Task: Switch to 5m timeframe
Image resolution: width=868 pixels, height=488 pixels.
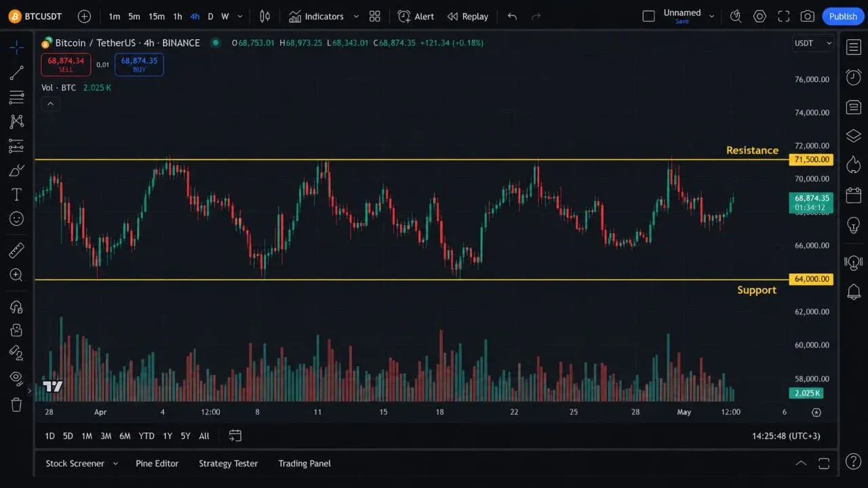Action: tap(134, 16)
